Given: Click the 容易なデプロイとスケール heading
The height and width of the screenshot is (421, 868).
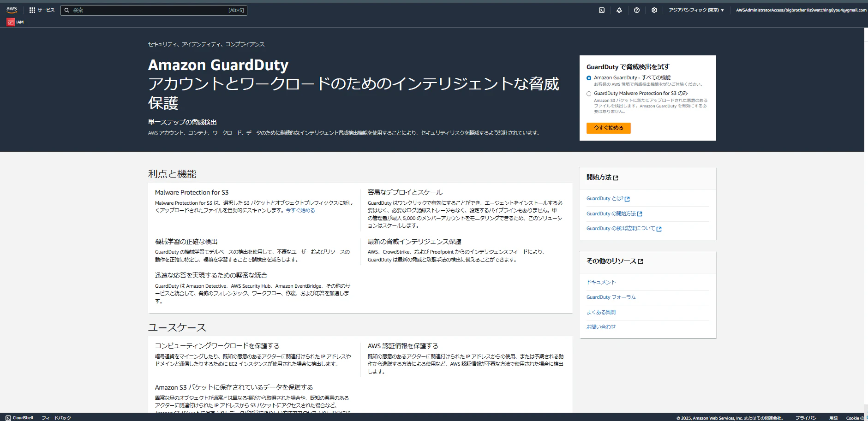Looking at the screenshot, I should click(x=405, y=193).
